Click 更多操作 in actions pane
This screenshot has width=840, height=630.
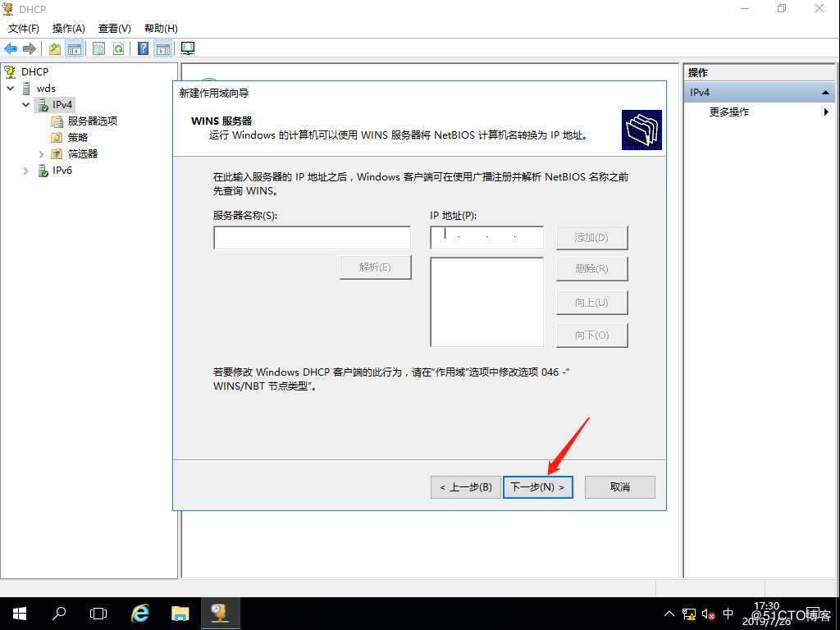coord(729,112)
